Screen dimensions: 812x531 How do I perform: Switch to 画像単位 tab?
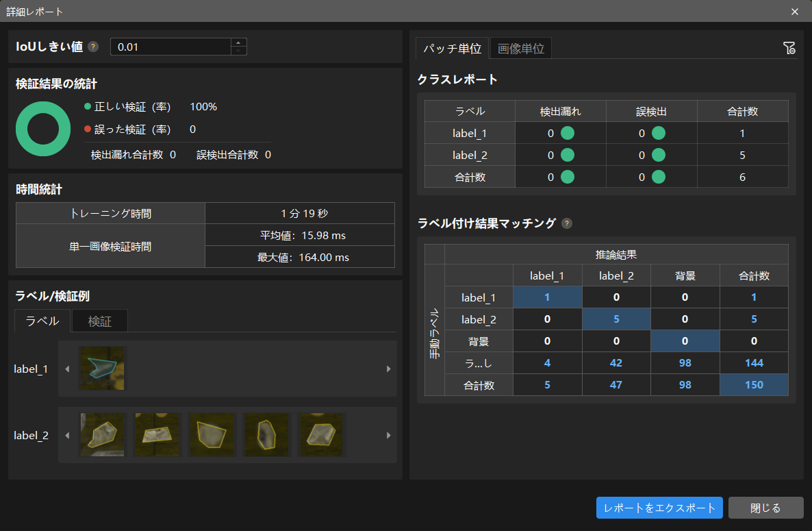(x=520, y=48)
